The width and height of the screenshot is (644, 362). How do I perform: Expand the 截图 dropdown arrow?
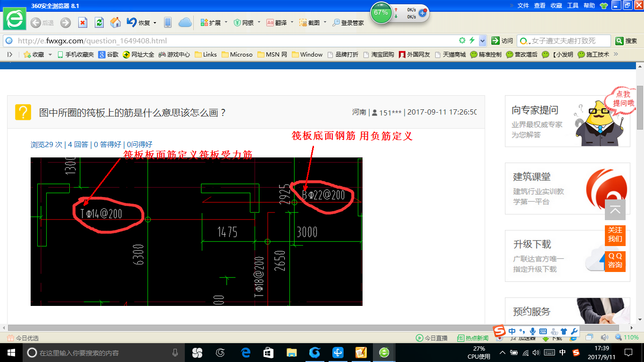325,23
